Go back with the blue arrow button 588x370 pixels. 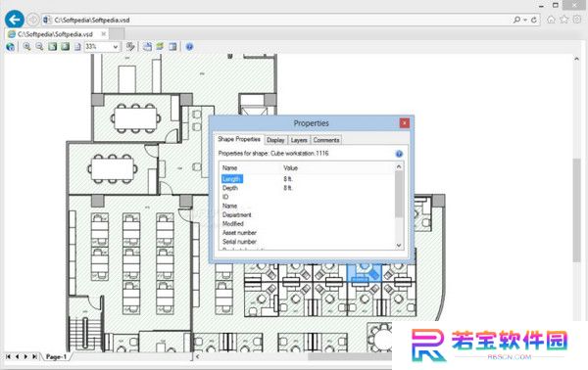pyautogui.click(x=15, y=20)
